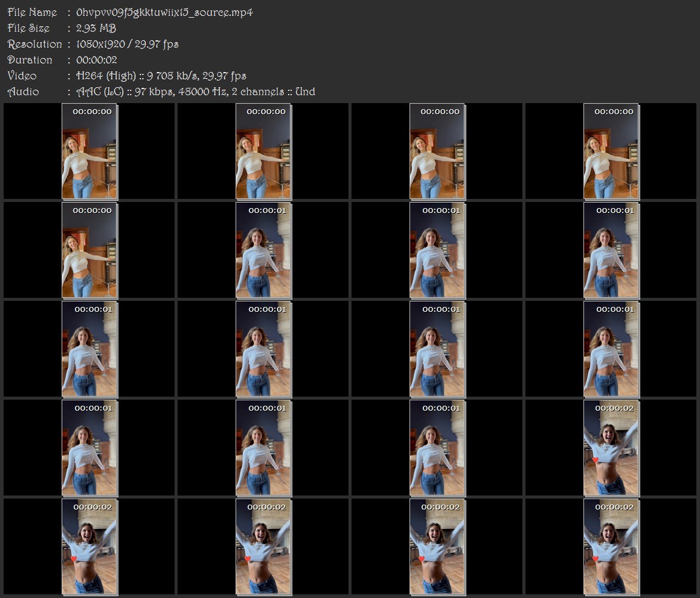Click the Duration value 00:00:02 in header
This screenshot has width=700, height=598.
[x=96, y=60]
